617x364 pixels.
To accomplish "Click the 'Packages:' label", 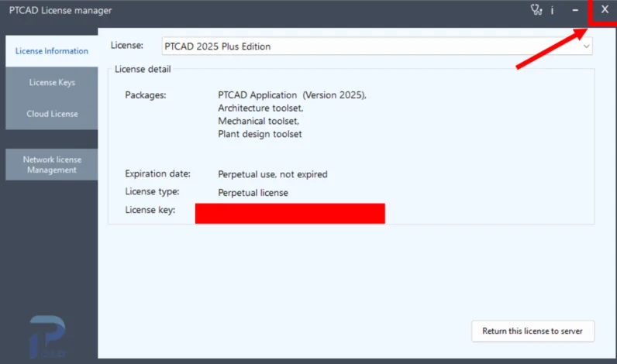I will (145, 95).
